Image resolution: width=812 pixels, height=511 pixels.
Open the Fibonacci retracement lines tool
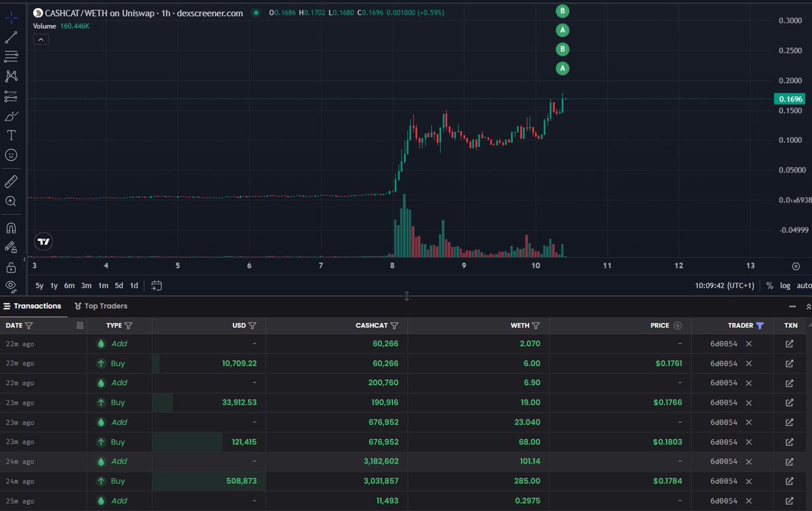coord(11,57)
